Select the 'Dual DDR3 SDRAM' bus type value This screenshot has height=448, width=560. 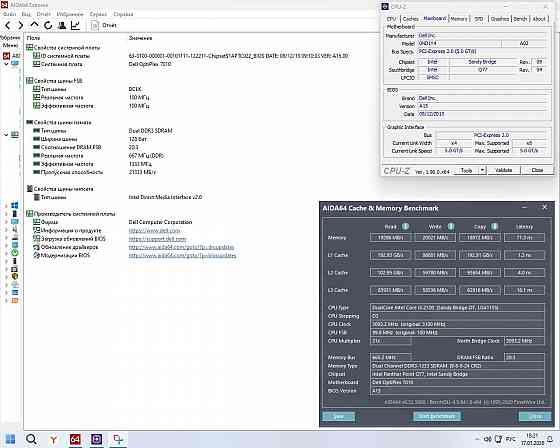[150, 131]
